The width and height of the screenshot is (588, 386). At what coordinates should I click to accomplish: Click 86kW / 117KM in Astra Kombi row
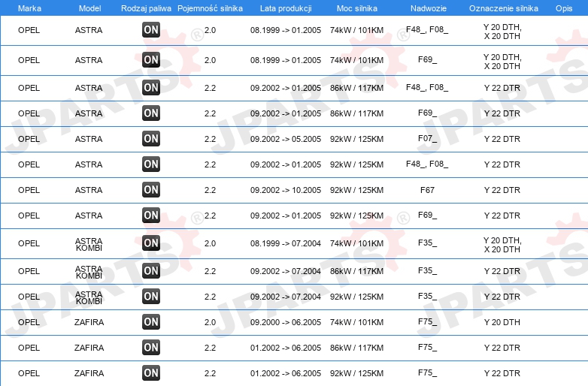pos(356,271)
